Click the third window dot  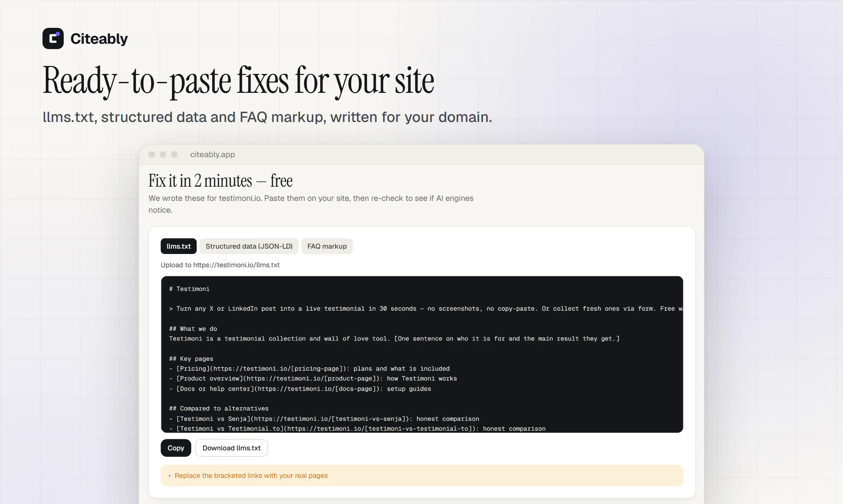click(174, 155)
